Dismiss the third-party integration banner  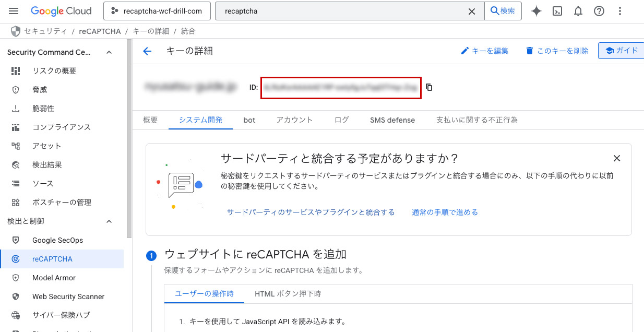tap(617, 158)
